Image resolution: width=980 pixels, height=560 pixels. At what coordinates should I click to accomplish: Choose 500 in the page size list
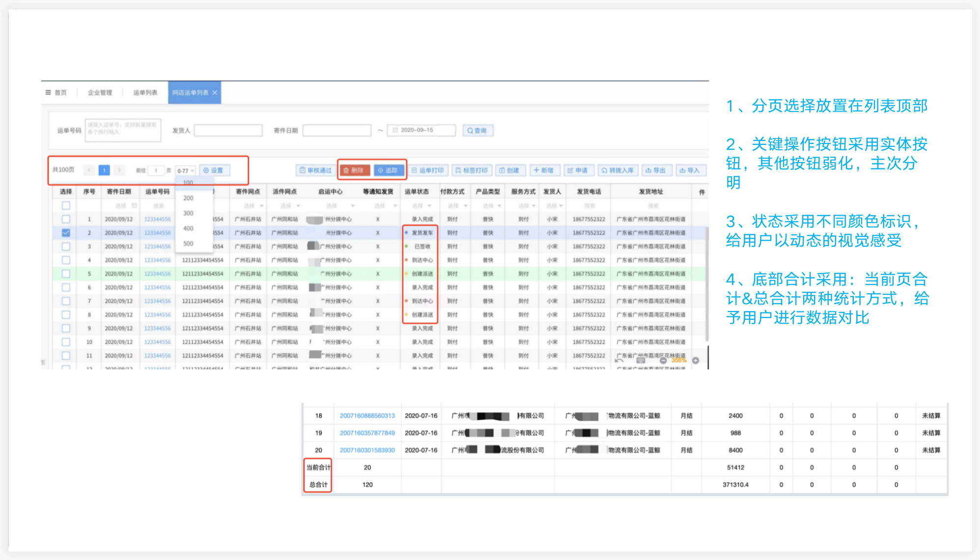coord(189,244)
